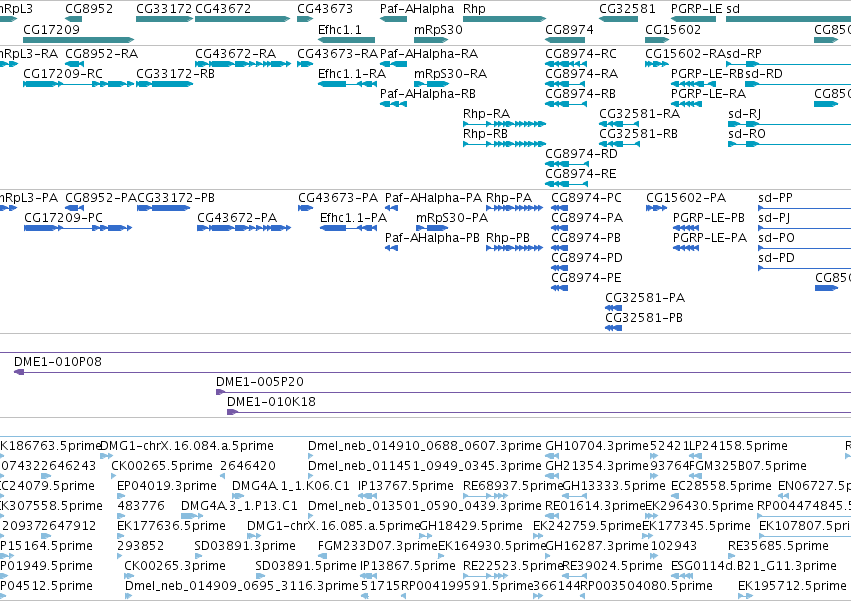Select the CG8952-RA transcript label
Image resolution: width=851 pixels, height=601 pixels.
click(101, 53)
